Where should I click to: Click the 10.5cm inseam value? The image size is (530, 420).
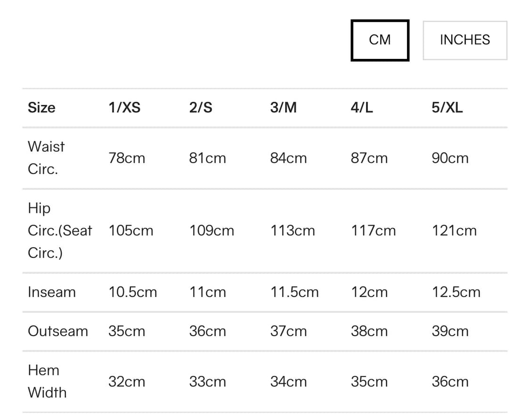coord(132,292)
